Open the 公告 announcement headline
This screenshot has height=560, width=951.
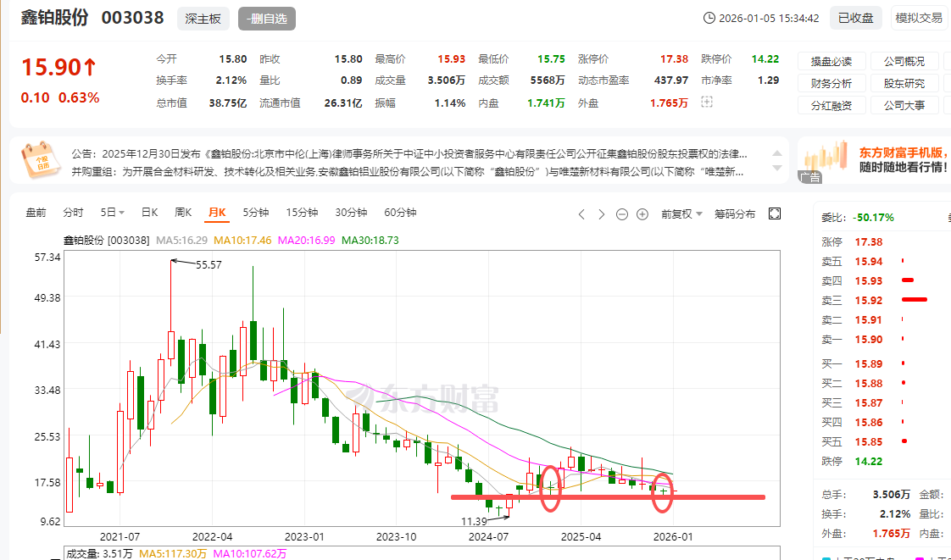[x=409, y=154]
